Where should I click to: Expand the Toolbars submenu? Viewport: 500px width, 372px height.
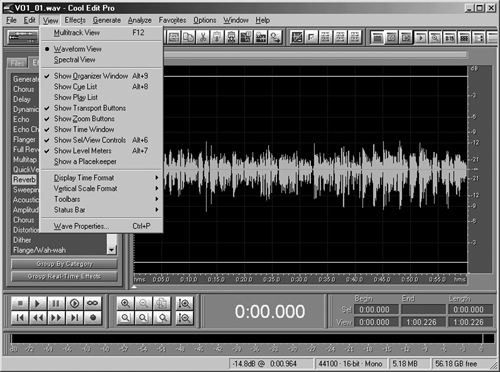click(x=101, y=199)
